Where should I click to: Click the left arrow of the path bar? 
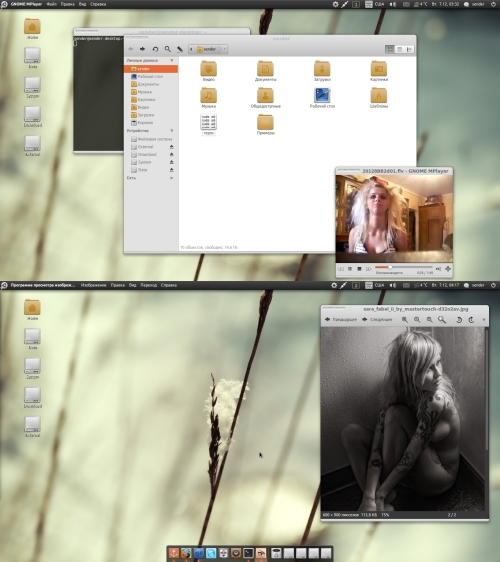pyautogui.click(x=191, y=49)
